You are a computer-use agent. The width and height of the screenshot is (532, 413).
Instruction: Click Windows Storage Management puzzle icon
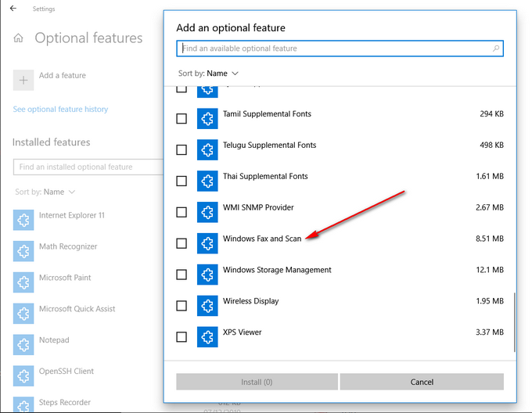tap(207, 275)
